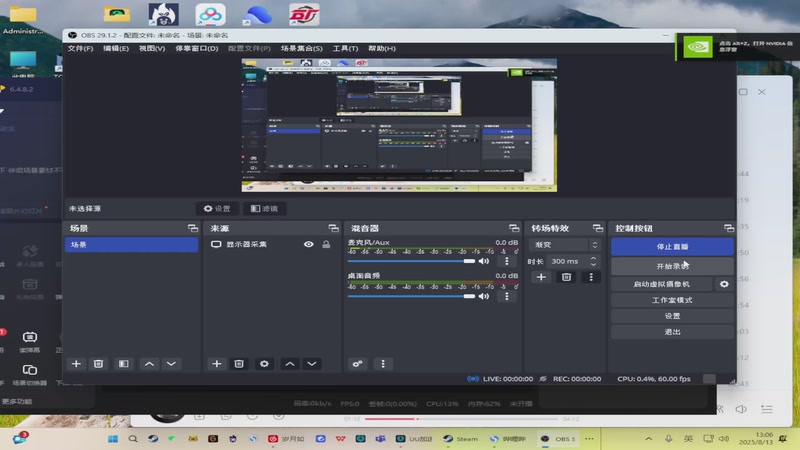The height and width of the screenshot is (450, 800).
Task: Open the 编辑(E) menu
Action: (x=116, y=48)
